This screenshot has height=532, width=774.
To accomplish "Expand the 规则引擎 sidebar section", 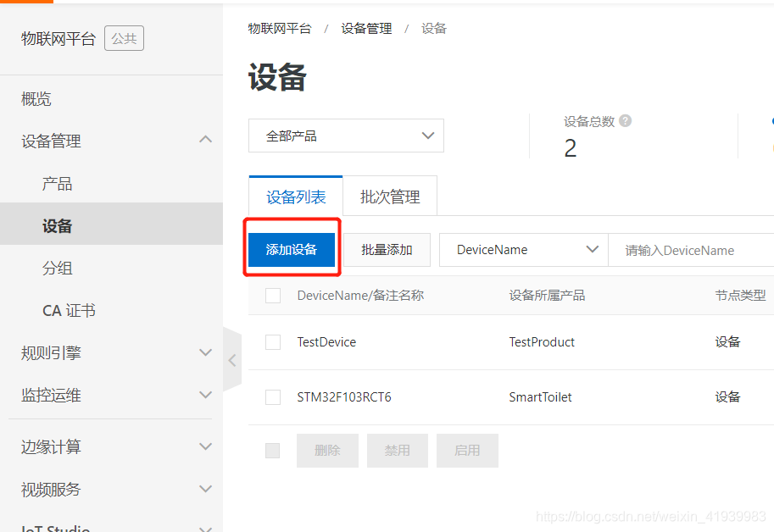I will (53, 352).
